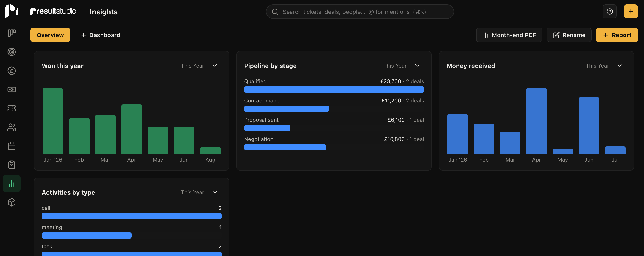
Task: Click the yellow plus quick-add icon
Action: click(631, 11)
